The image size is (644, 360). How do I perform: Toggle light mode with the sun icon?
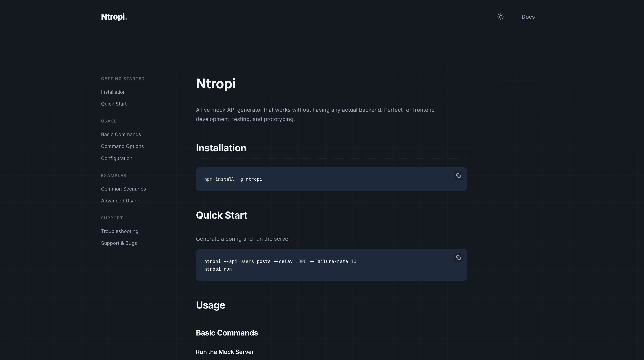click(x=501, y=17)
